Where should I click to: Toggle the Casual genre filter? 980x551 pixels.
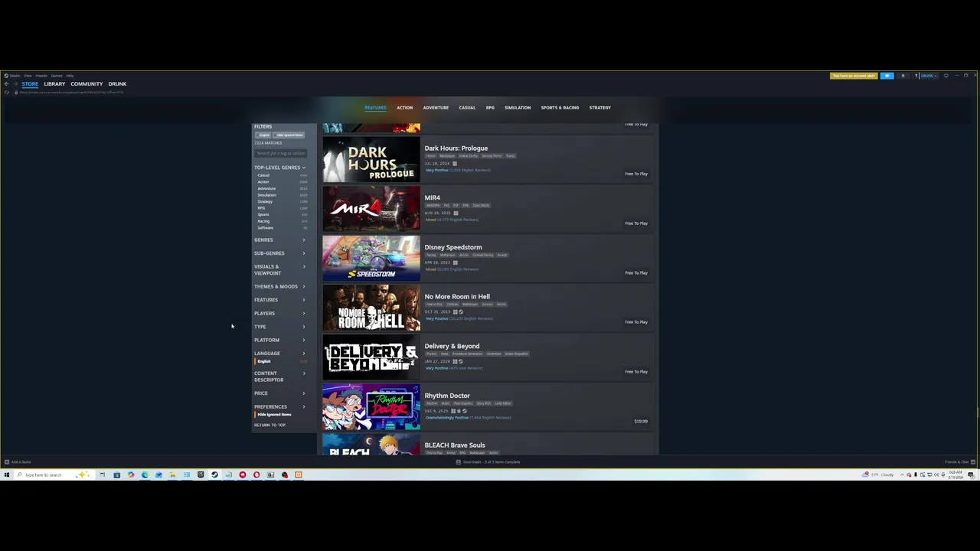pos(281,175)
